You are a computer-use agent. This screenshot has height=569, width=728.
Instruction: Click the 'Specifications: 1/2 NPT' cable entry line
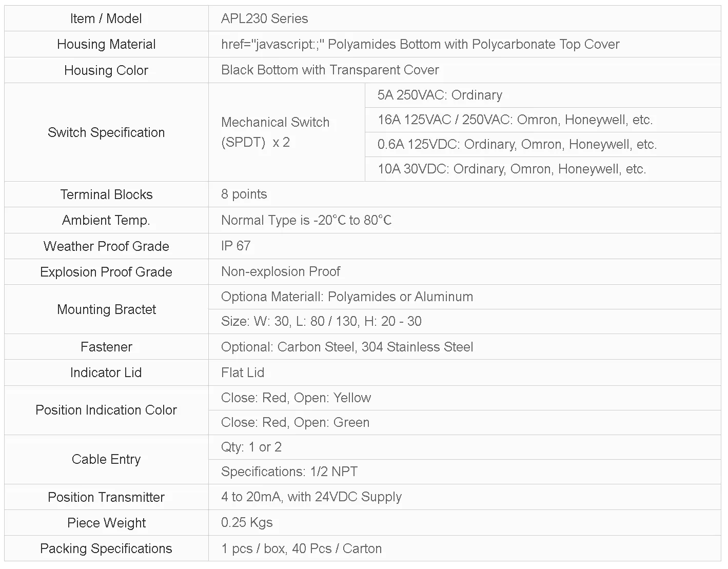point(289,472)
